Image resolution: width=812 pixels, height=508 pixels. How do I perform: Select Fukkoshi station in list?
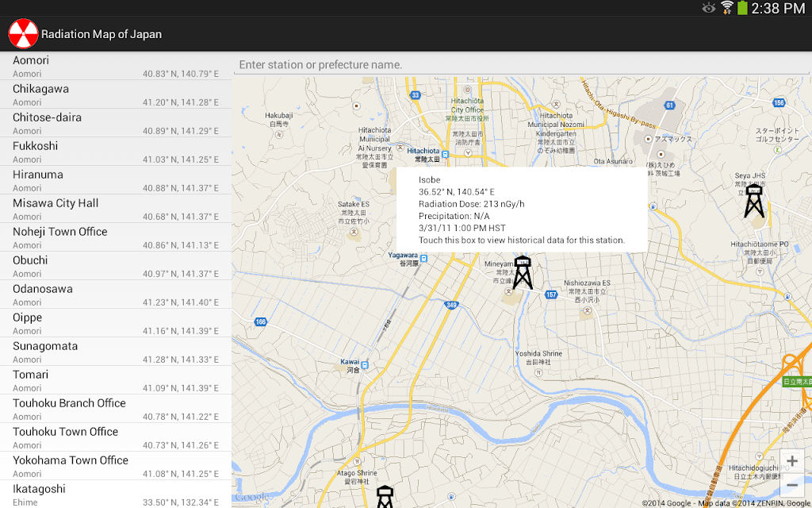click(x=116, y=152)
